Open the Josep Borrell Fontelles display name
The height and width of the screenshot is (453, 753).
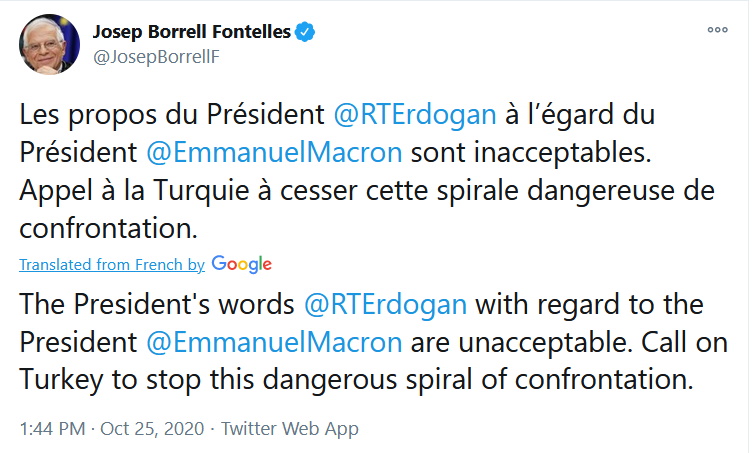[x=191, y=32]
